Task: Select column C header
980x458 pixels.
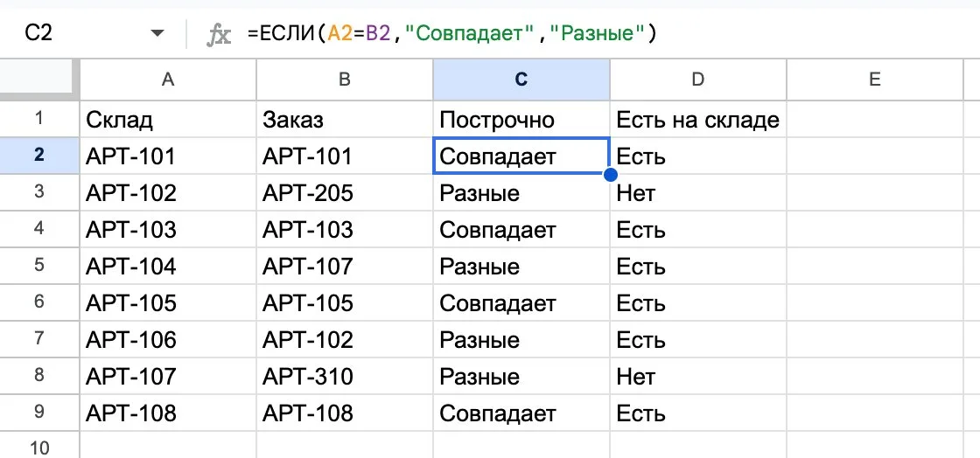Action: (521, 80)
